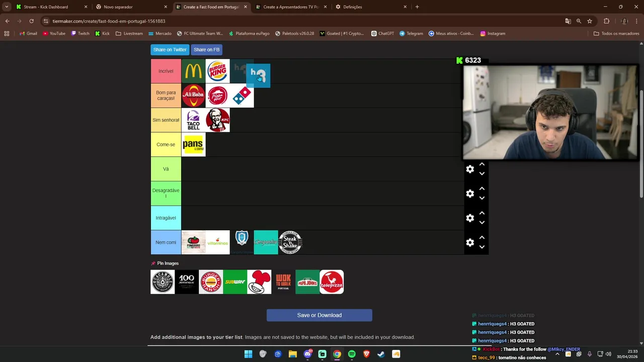Click the Share on FB button

[206, 50]
